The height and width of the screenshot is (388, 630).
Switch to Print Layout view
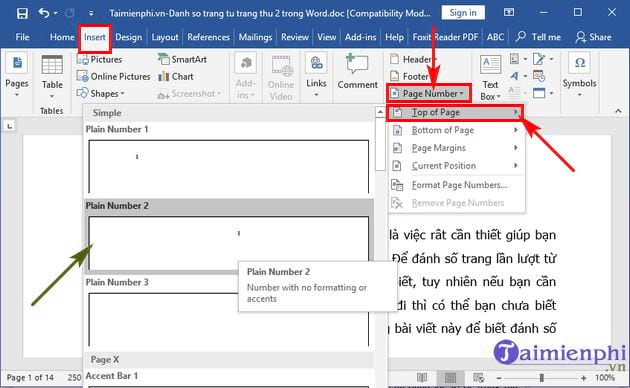[450, 378]
